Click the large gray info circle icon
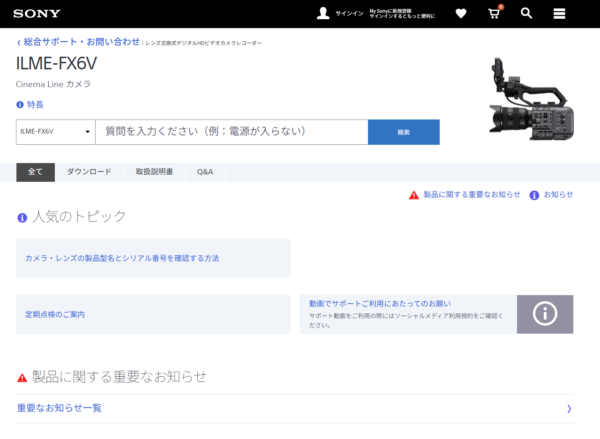 point(545,314)
